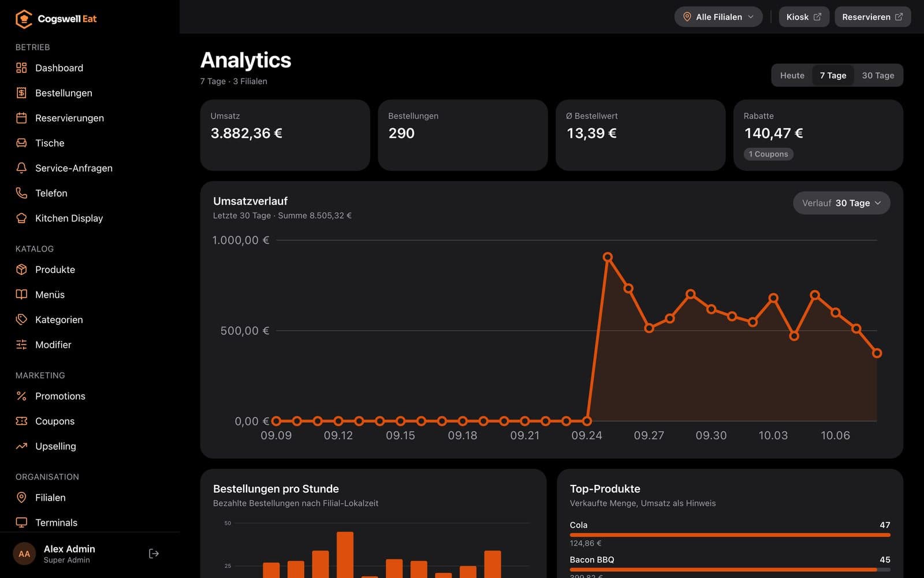The image size is (924, 578).
Task: Click the Rabatte value 140,47 €
Action: [x=773, y=134]
